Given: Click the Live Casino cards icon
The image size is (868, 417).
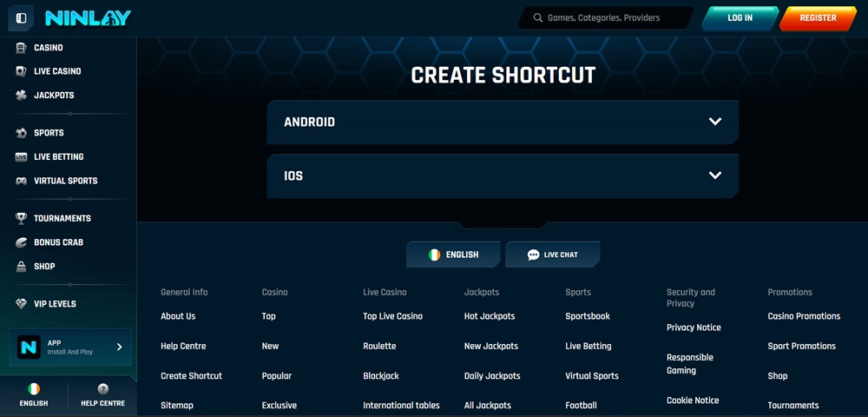Looking at the screenshot, I should tap(21, 71).
